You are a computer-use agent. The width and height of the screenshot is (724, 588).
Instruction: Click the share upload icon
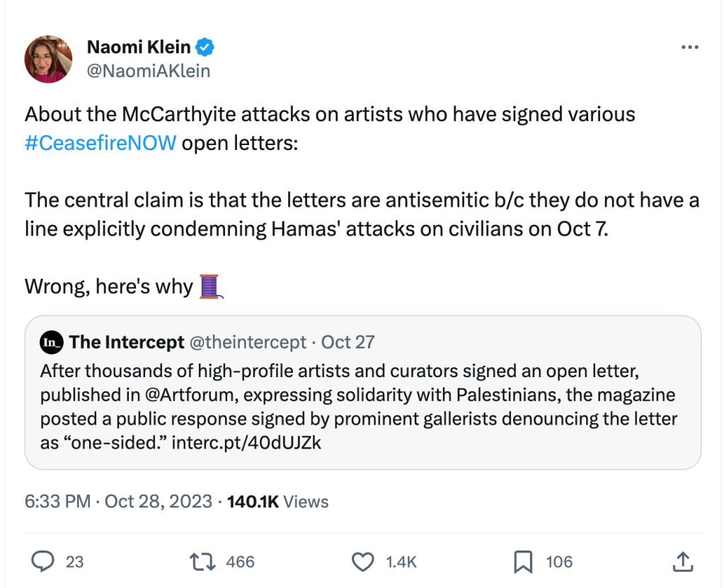coord(681,562)
